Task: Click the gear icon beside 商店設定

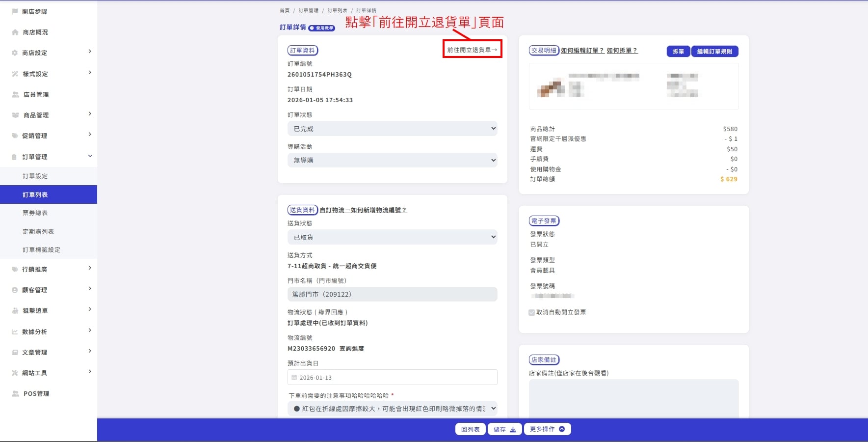Action: pos(15,53)
